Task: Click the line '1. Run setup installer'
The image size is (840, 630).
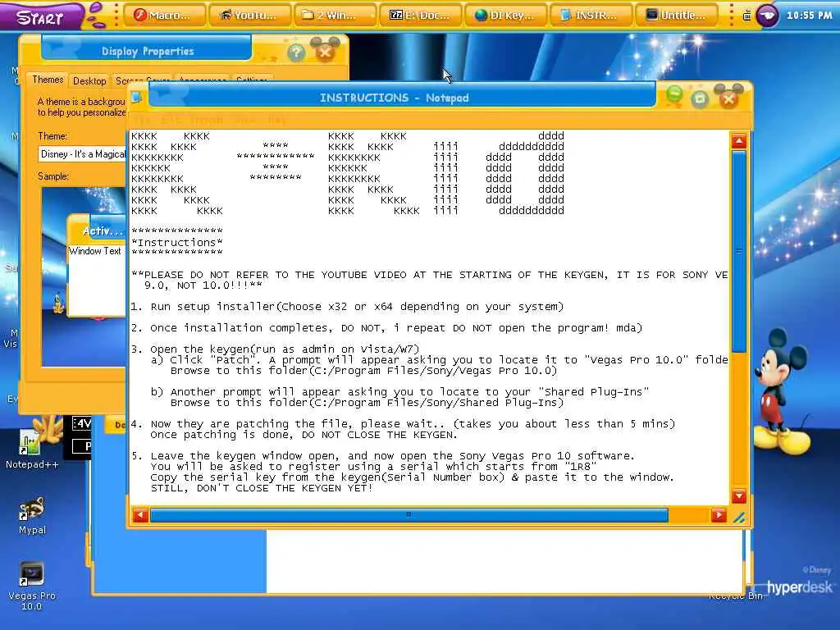Action: 347,307
